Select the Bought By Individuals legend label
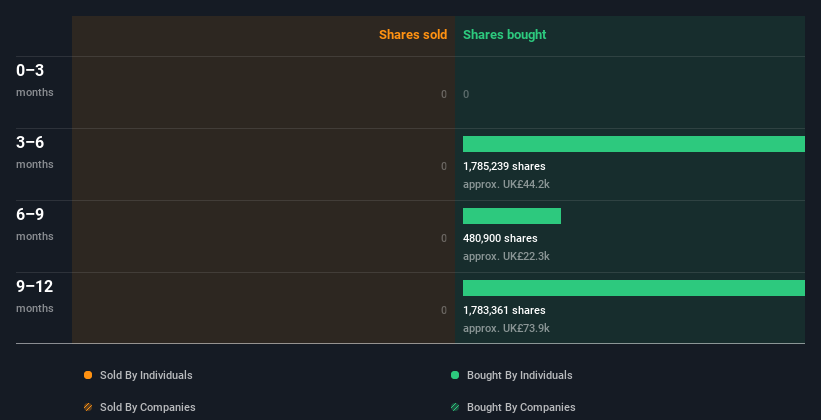 click(x=519, y=375)
